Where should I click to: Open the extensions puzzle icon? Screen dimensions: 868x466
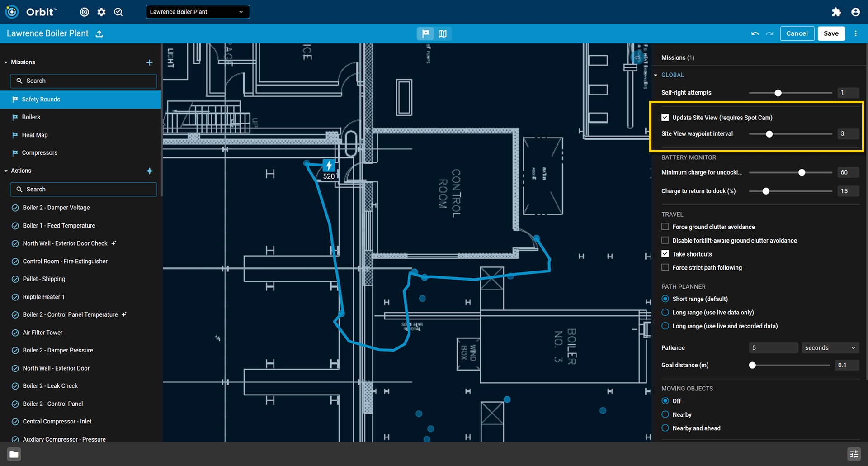click(836, 12)
